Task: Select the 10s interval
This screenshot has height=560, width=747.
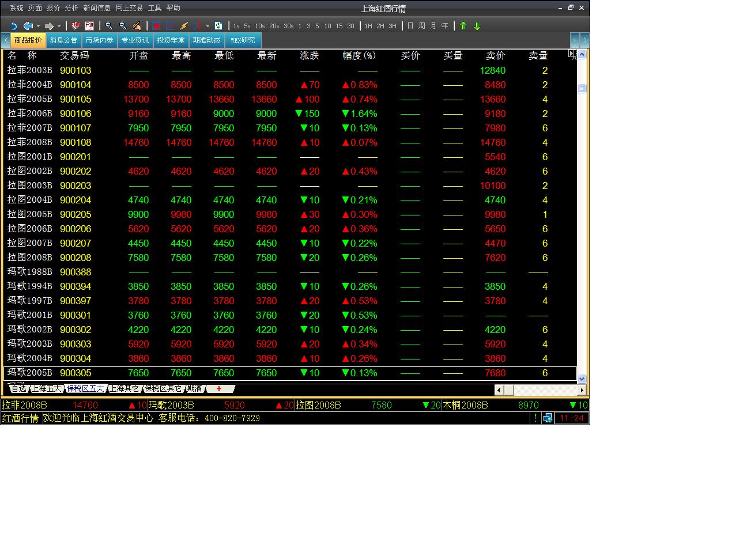Action: tap(260, 26)
